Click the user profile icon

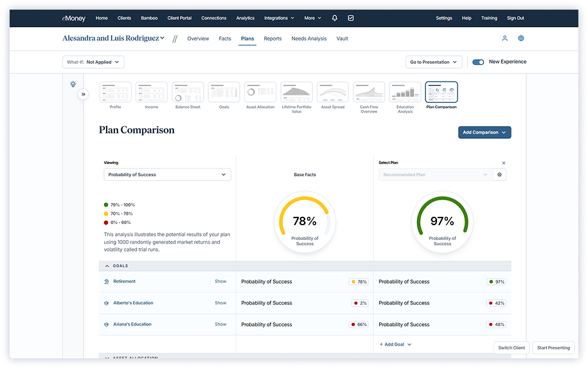click(504, 39)
